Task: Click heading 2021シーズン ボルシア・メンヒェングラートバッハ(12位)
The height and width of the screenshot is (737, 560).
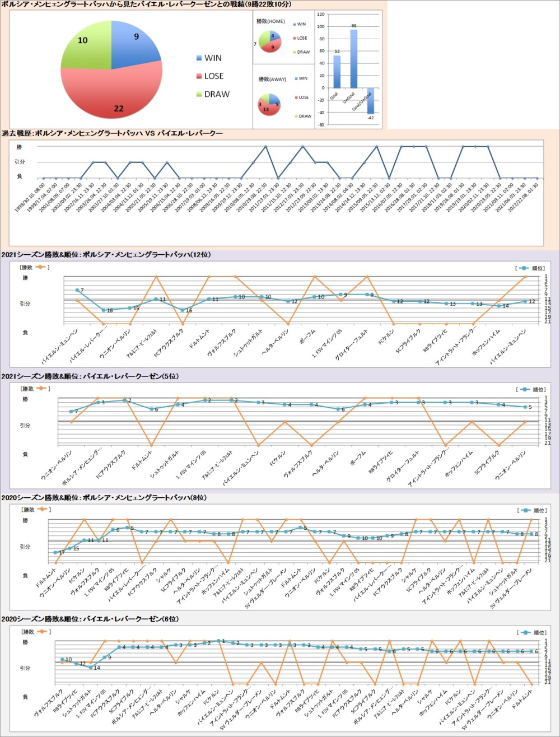Action: [x=106, y=255]
